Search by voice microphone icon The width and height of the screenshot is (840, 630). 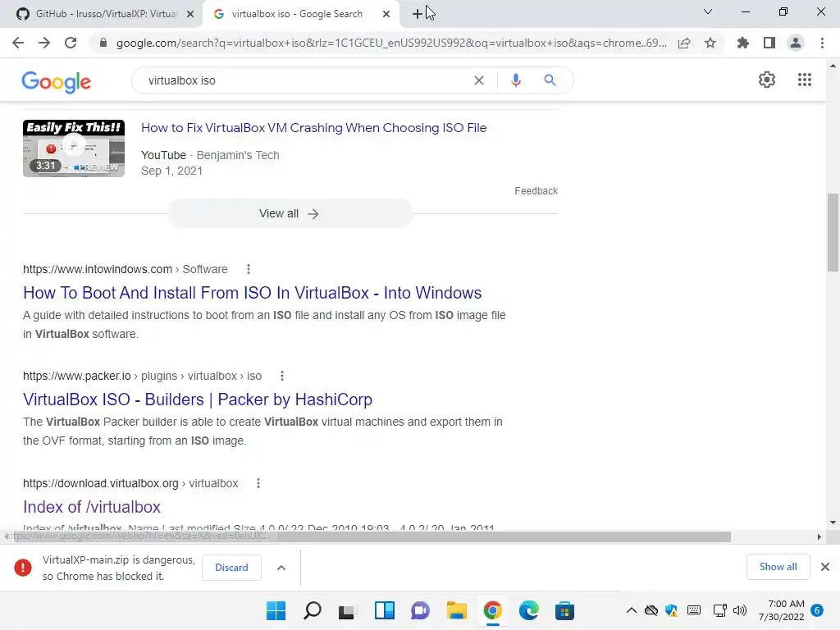[x=515, y=80]
